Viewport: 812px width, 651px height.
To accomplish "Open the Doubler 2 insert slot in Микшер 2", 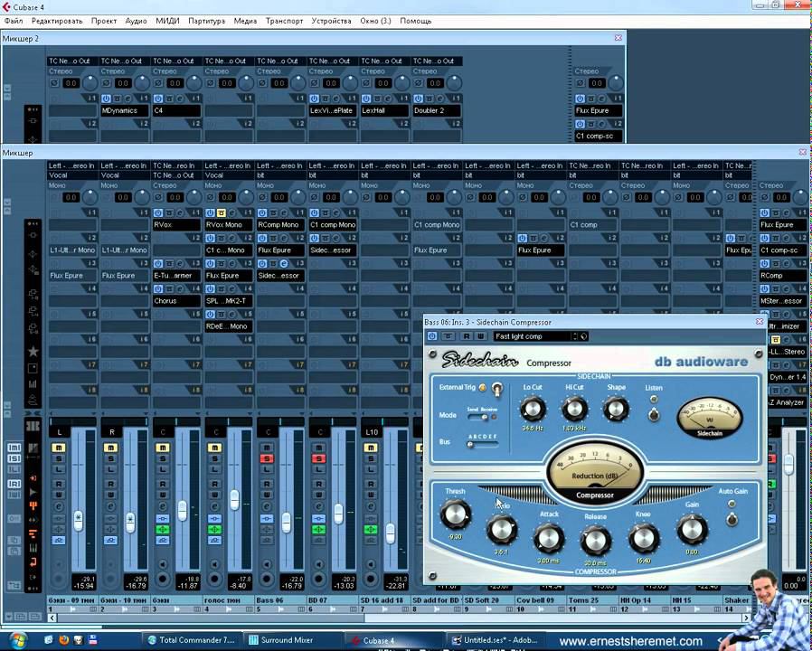I will (x=437, y=110).
